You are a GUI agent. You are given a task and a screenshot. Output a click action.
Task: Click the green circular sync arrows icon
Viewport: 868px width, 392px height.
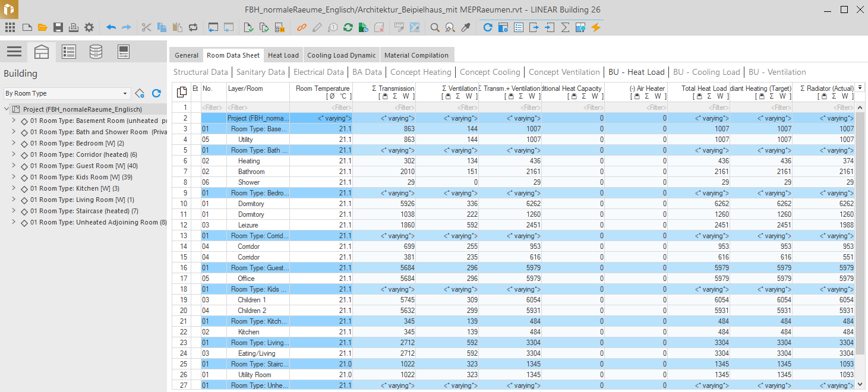348,27
